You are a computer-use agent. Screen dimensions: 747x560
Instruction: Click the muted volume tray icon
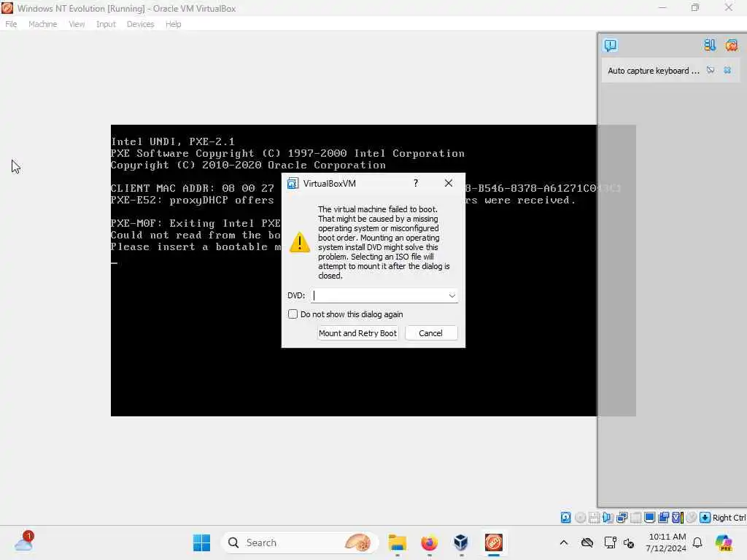point(629,542)
